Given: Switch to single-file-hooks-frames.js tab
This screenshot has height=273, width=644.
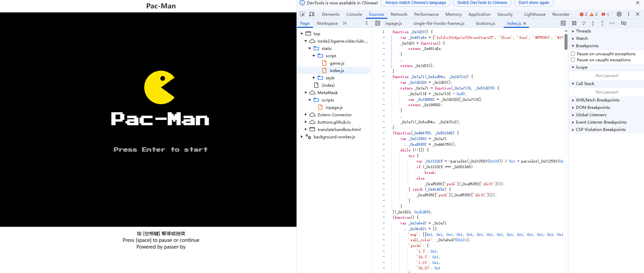Looking at the screenshot, I should 439,23.
